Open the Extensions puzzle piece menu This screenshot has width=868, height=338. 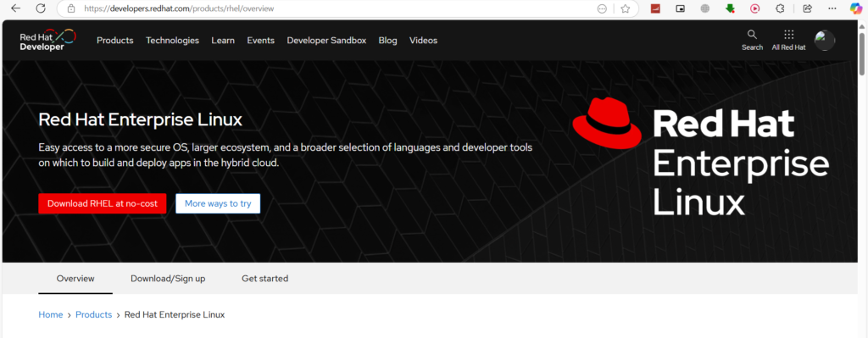point(780,8)
